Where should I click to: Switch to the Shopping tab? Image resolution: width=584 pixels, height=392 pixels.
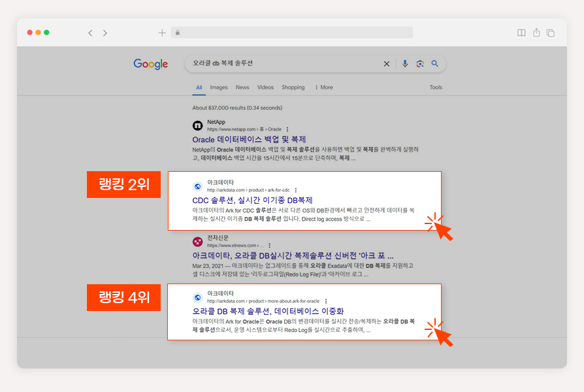pos(293,87)
